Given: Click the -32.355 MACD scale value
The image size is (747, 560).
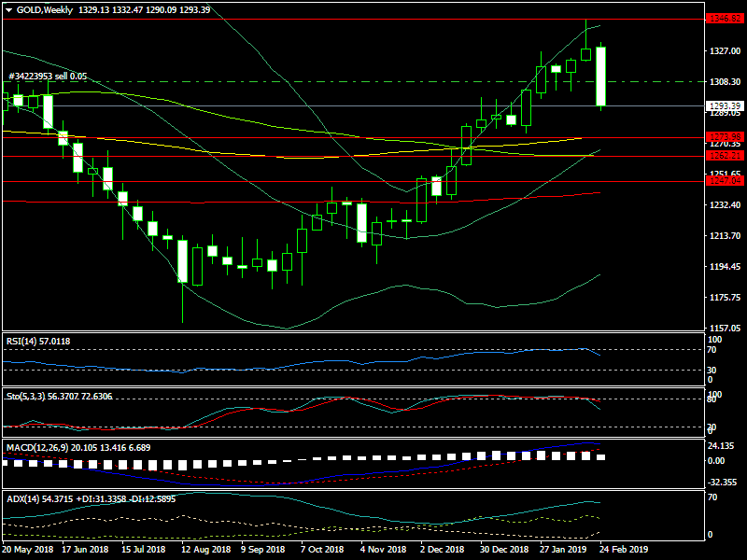Looking at the screenshot, I should click(x=722, y=483).
